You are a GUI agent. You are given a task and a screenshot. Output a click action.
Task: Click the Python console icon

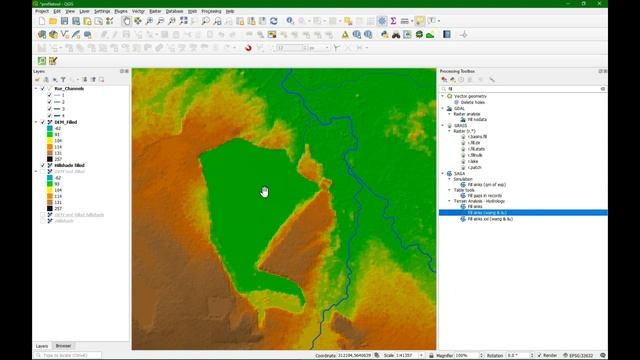(384, 35)
